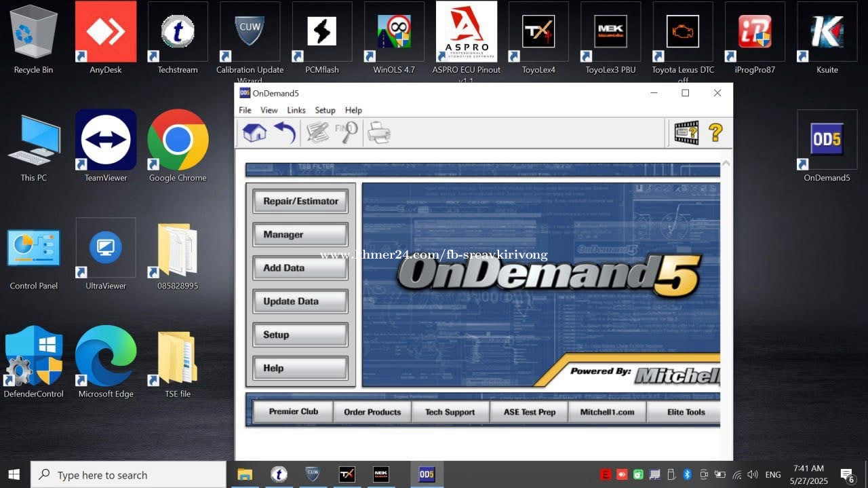Click the blue Back arrow toolbar icon
The image size is (868, 488).
(285, 132)
